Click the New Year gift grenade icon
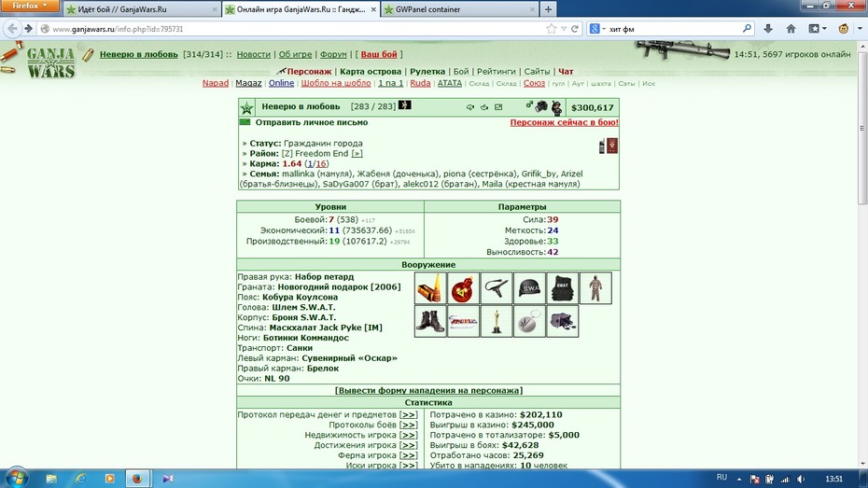Screen dimensions: 868x488 [463, 287]
